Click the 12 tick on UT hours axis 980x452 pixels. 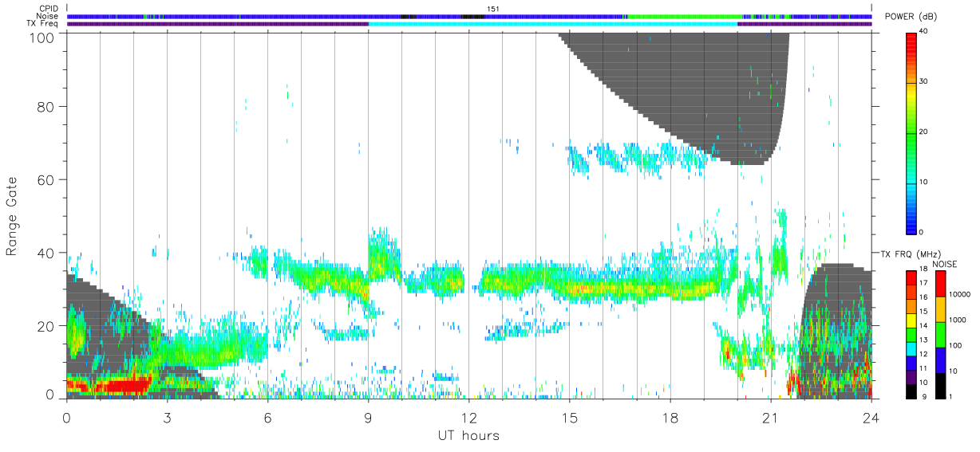point(468,417)
